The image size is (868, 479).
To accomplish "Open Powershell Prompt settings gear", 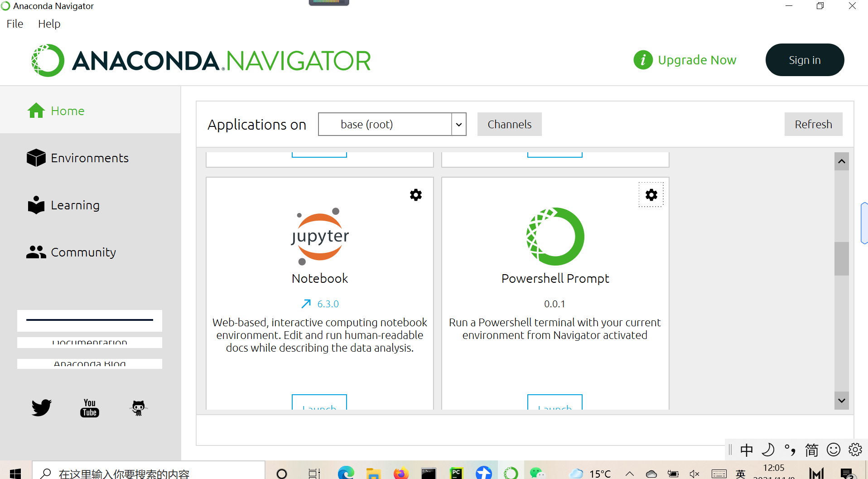I will (651, 195).
